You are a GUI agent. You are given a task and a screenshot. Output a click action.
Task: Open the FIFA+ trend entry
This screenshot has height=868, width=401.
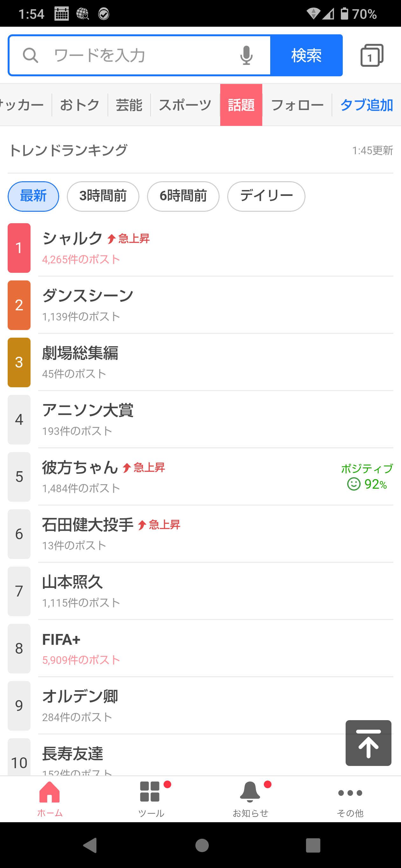click(x=61, y=639)
